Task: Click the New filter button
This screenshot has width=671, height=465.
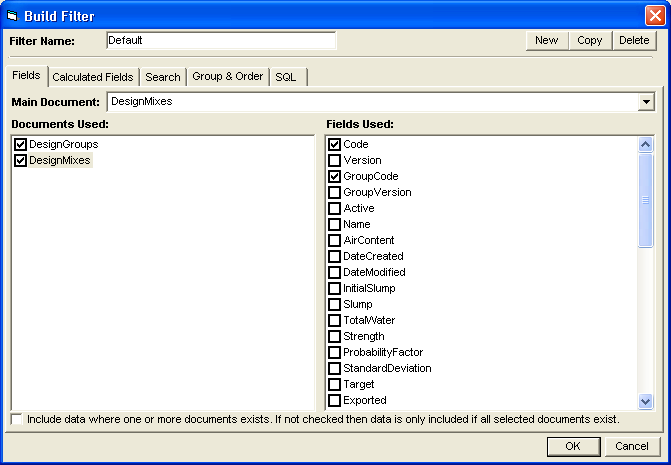Action: 546,40
